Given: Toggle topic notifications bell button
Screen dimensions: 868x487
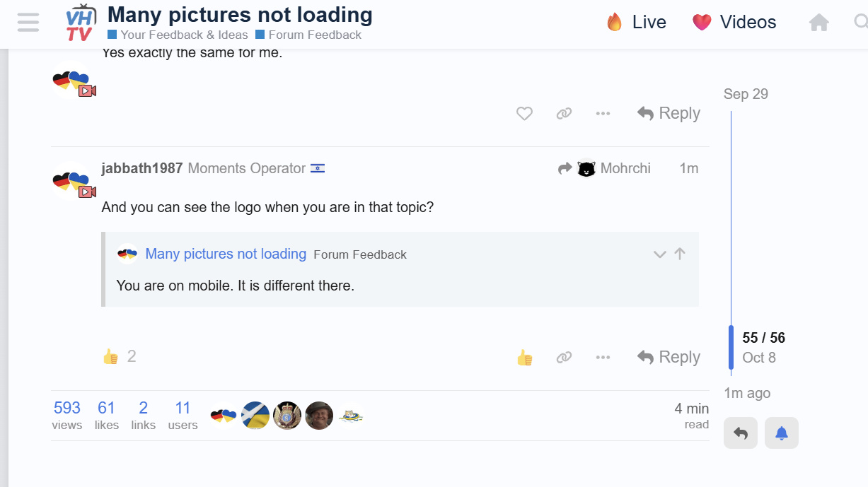Looking at the screenshot, I should (781, 433).
